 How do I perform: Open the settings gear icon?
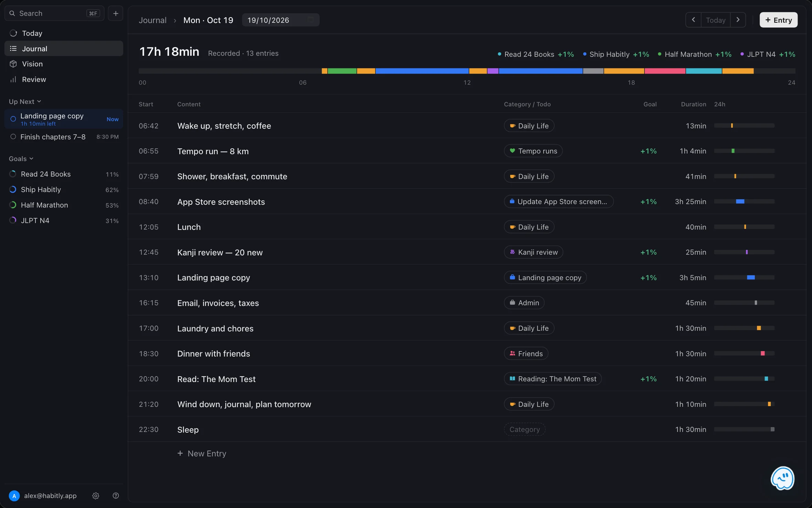pos(96,496)
